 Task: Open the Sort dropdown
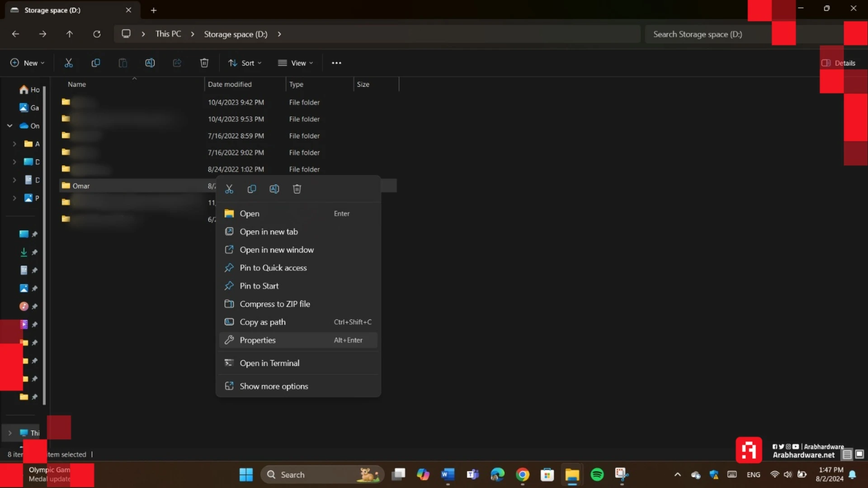[245, 63]
